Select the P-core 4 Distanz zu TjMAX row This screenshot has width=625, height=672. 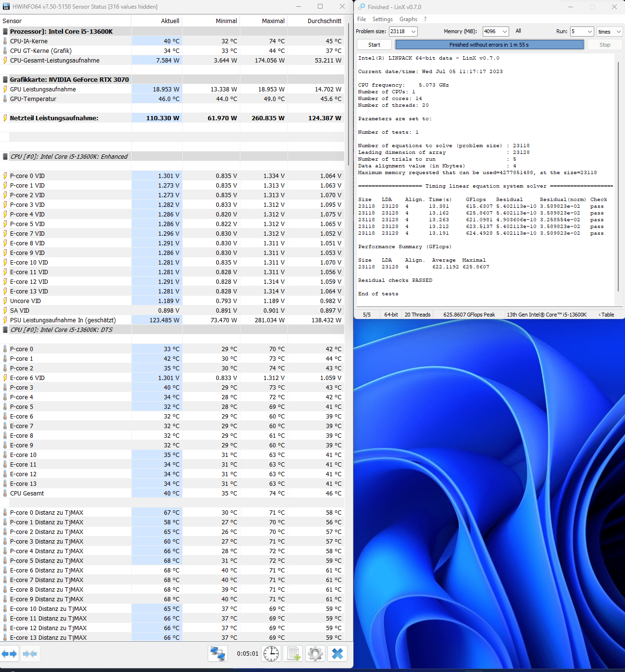point(172,551)
